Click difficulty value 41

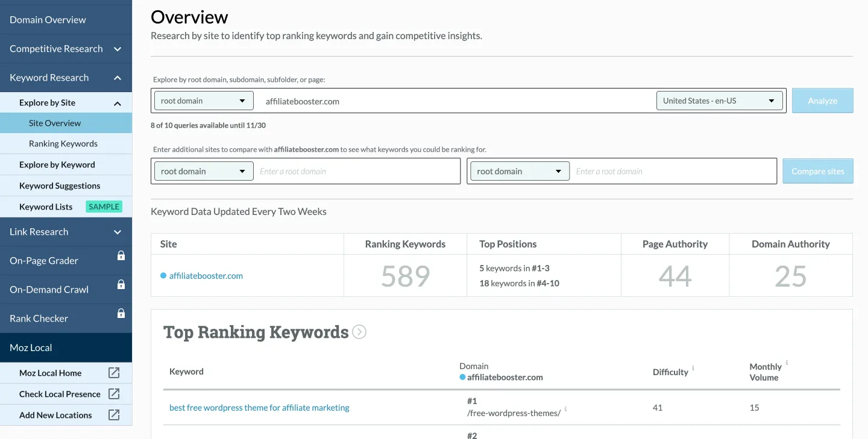[x=658, y=408]
